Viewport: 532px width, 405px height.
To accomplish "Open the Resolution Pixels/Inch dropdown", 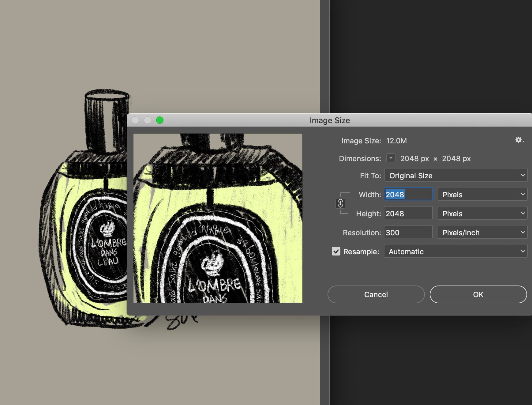I will [x=482, y=232].
